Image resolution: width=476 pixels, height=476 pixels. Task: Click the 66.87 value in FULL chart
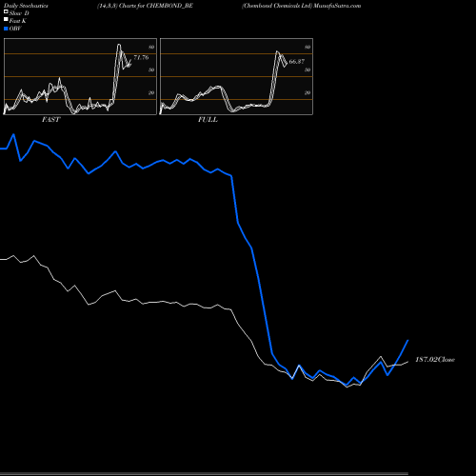point(297,62)
